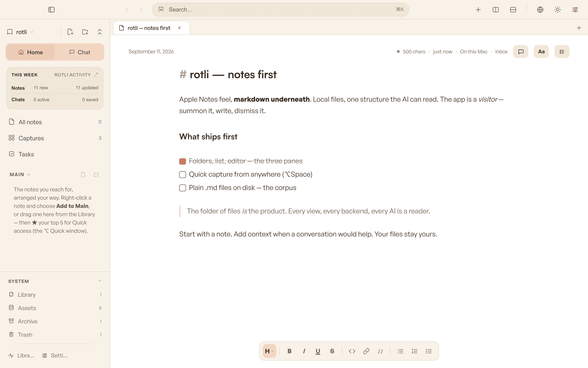Image resolution: width=588 pixels, height=368 pixels.
Task: Click the plus icon in top toolbar
Action: 478,10
